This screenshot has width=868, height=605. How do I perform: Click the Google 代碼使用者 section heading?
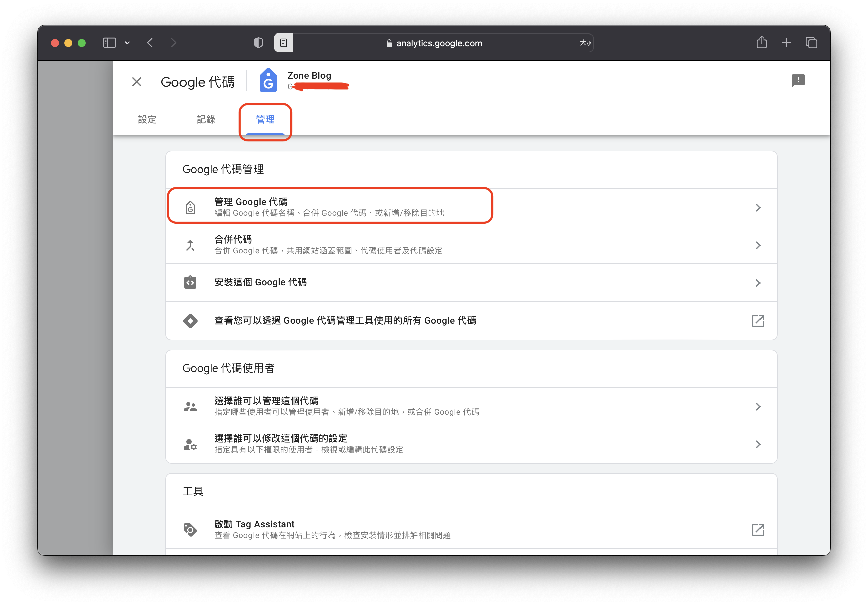click(228, 368)
